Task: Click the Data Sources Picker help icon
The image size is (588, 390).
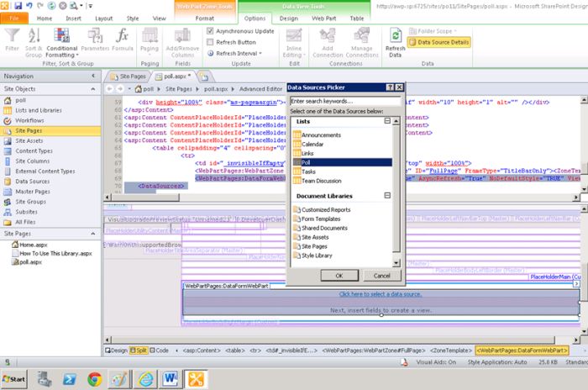Action: (389, 87)
